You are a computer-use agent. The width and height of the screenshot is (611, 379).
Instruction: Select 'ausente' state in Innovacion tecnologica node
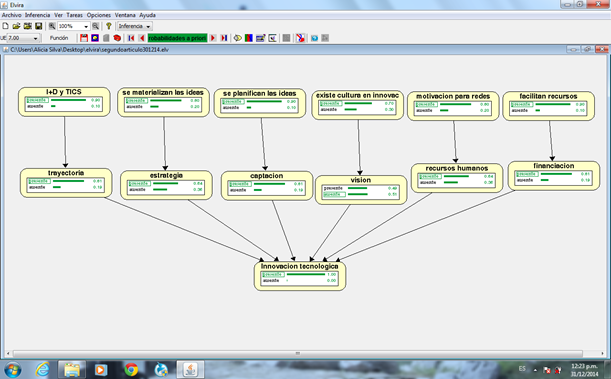[x=271, y=280]
